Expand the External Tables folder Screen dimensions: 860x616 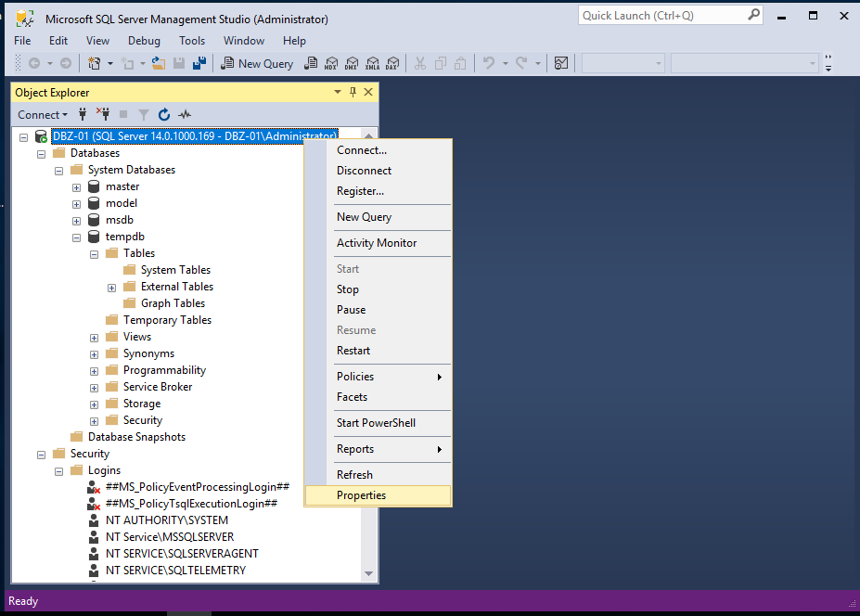click(x=111, y=288)
